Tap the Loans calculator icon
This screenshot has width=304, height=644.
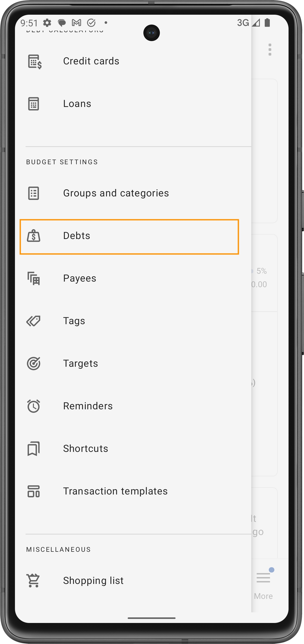tap(33, 104)
